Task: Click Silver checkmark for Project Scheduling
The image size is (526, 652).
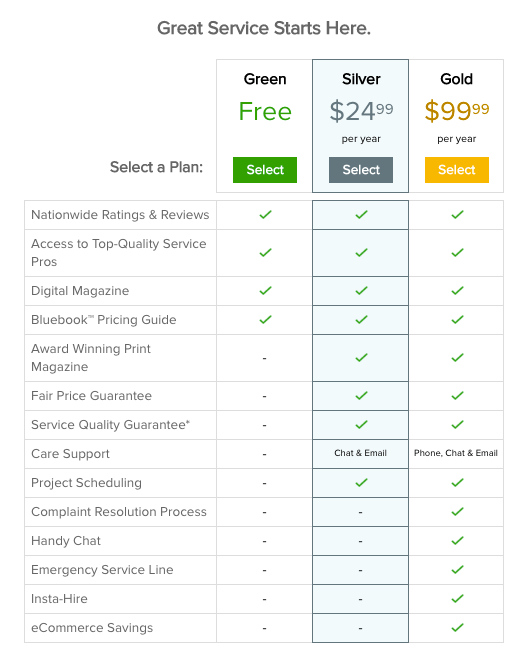Action: pyautogui.click(x=361, y=482)
